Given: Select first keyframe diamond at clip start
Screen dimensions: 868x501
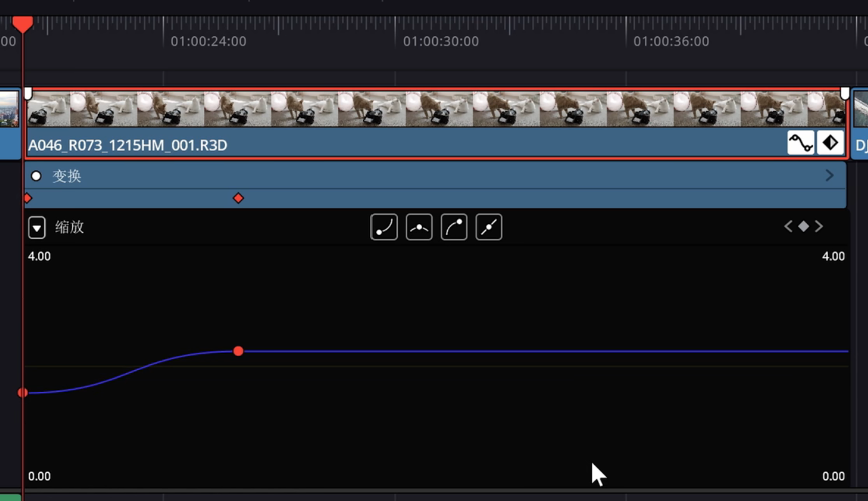Looking at the screenshot, I should 27,198.
